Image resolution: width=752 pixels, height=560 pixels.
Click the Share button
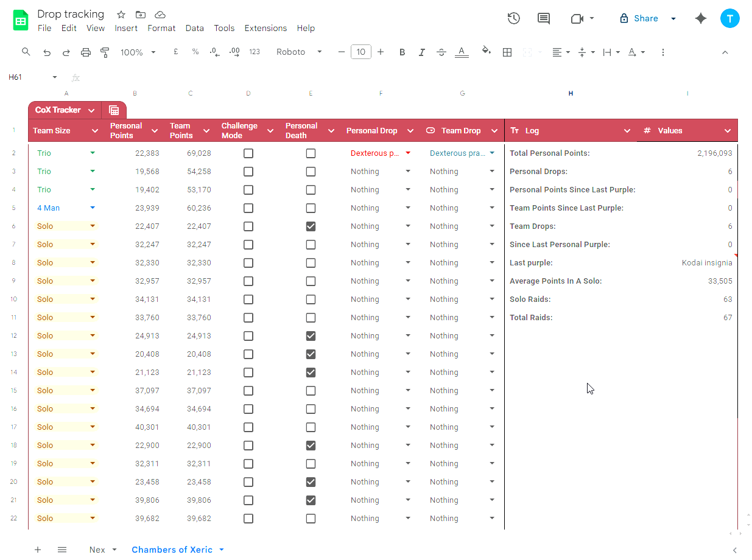click(639, 19)
